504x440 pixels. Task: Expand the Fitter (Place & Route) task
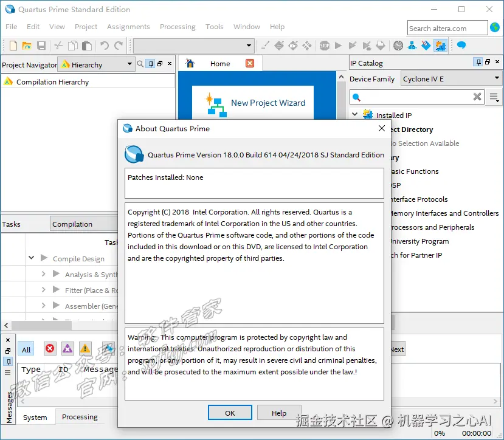[43, 289]
